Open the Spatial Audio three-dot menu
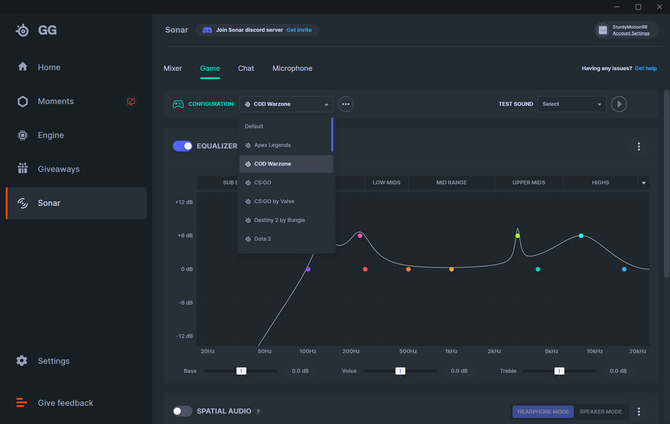 coord(638,411)
